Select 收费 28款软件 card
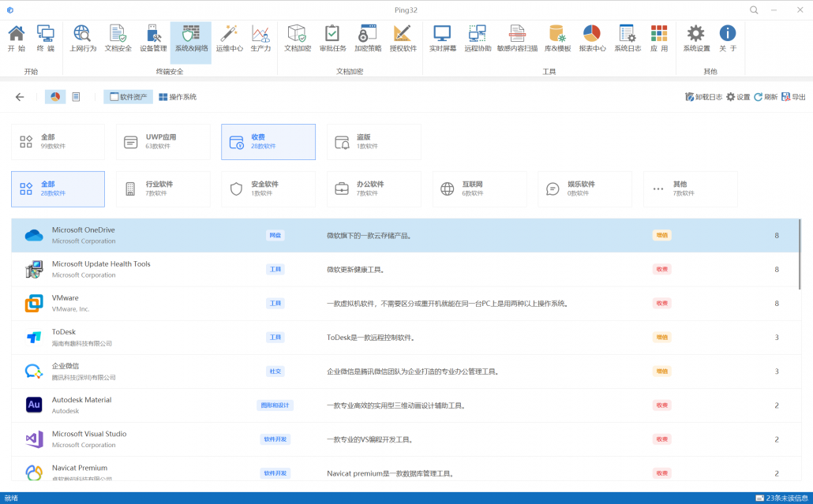This screenshot has height=504, width=813. (268, 141)
